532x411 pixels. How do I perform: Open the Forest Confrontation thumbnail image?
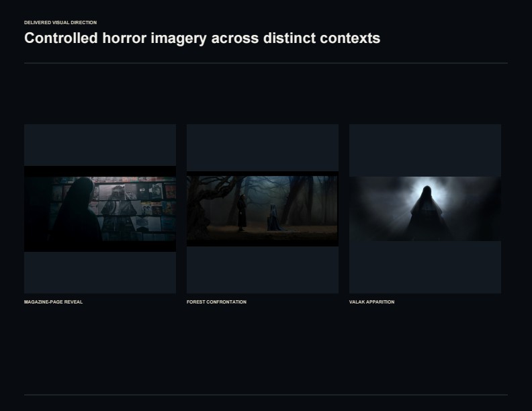[x=262, y=209]
